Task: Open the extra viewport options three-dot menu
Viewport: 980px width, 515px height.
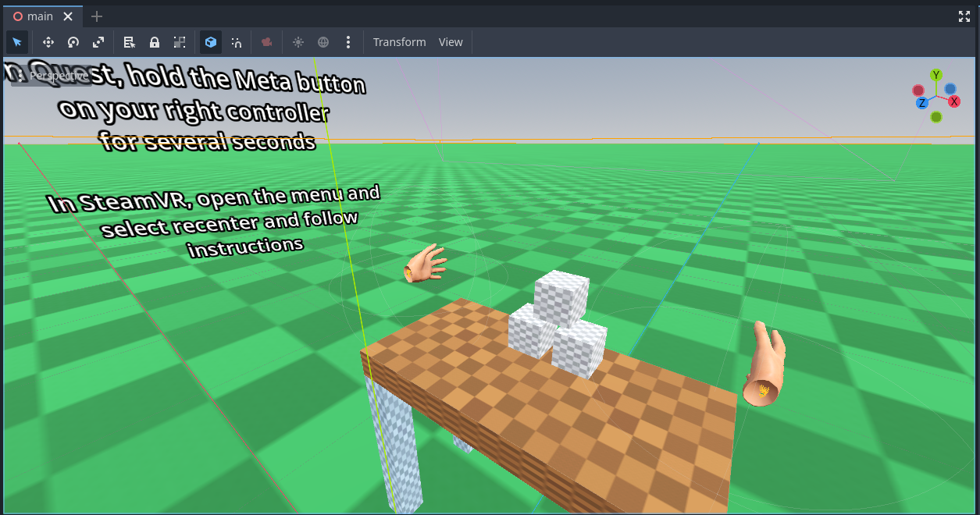Action: tap(348, 42)
